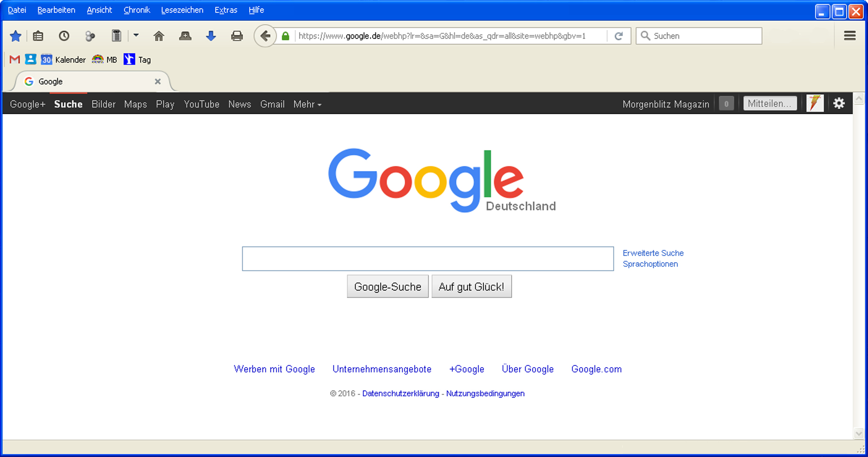Open the Chronik menu
The width and height of the screenshot is (868, 457).
137,10
